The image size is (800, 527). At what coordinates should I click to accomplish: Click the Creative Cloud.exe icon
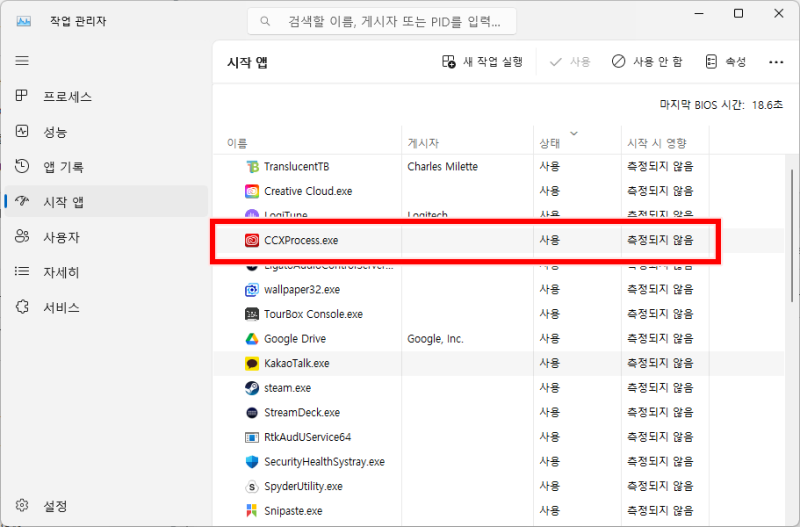coord(252,191)
